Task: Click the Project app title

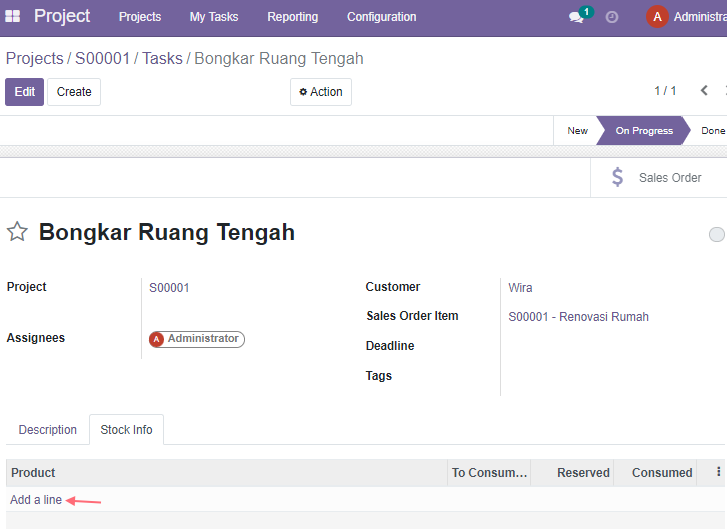Action: [x=62, y=16]
